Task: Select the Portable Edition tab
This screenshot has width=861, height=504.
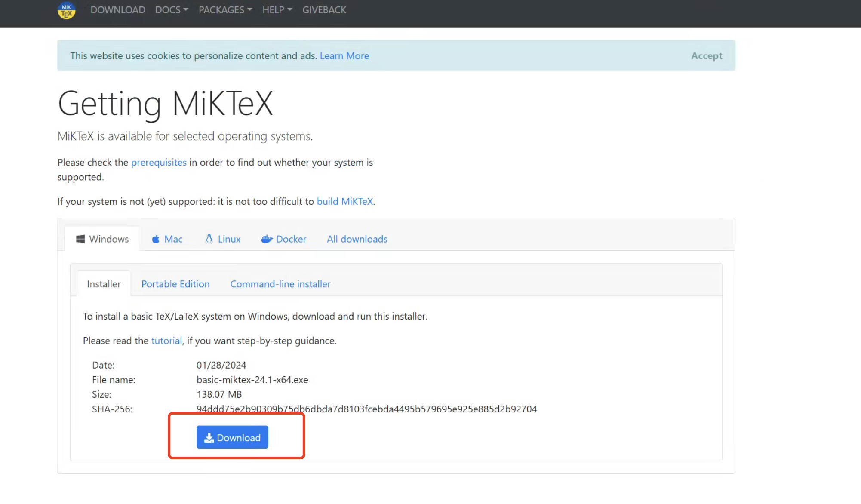Action: coord(175,284)
